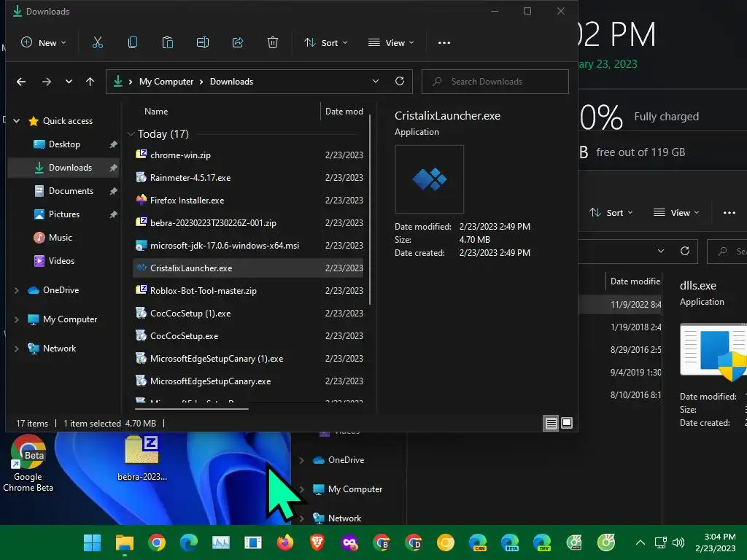Image resolution: width=747 pixels, height=560 pixels.
Task: Select CocCocSetup (1).exe file
Action: (x=248, y=314)
